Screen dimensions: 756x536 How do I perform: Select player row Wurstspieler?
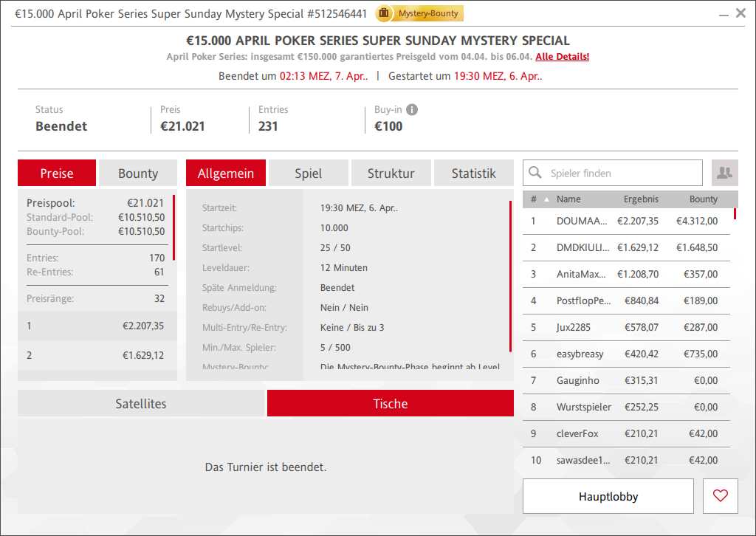click(626, 407)
